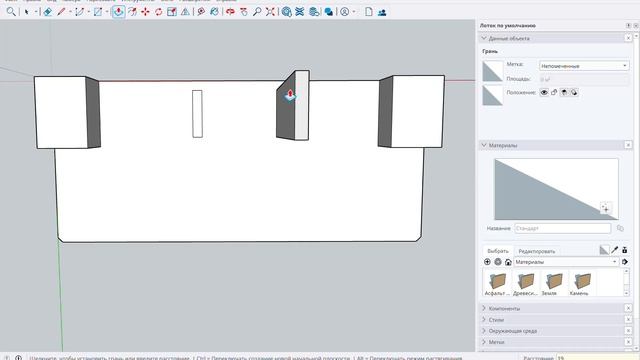640x360 pixels.
Task: Click the Search magnifier icon in the toolbar
Action: (x=11, y=12)
